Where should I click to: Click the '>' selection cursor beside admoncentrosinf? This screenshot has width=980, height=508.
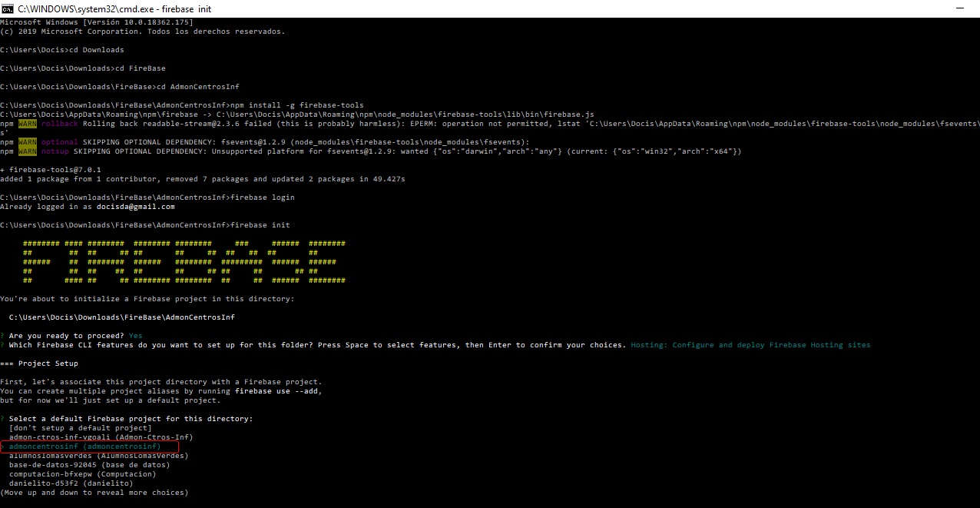(x=3, y=447)
